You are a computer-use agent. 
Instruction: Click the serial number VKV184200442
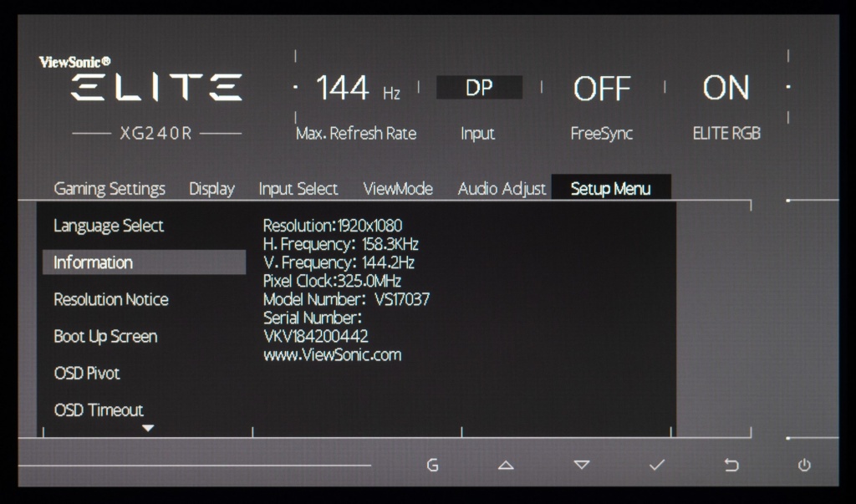pyautogui.click(x=316, y=336)
